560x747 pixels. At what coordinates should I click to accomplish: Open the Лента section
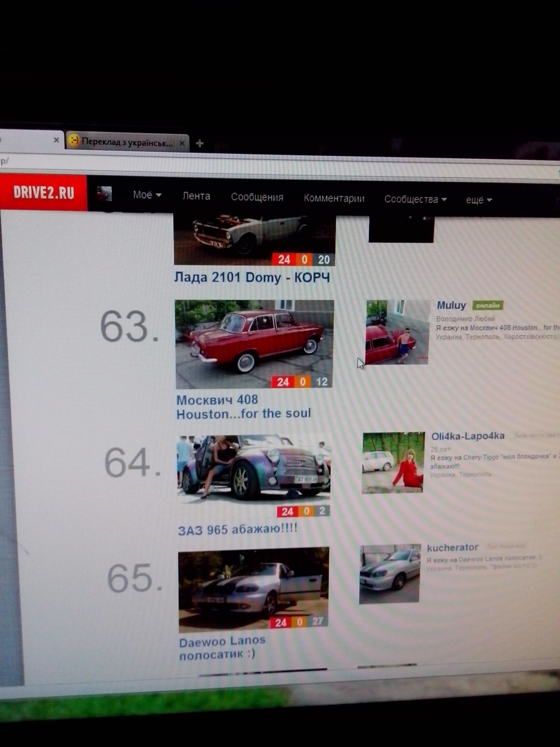tap(196, 196)
